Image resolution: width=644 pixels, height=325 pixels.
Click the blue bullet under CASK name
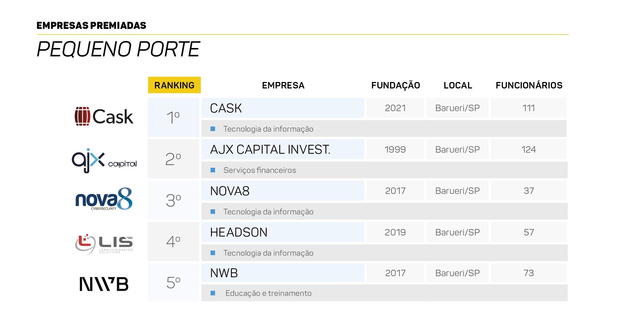[x=213, y=129]
